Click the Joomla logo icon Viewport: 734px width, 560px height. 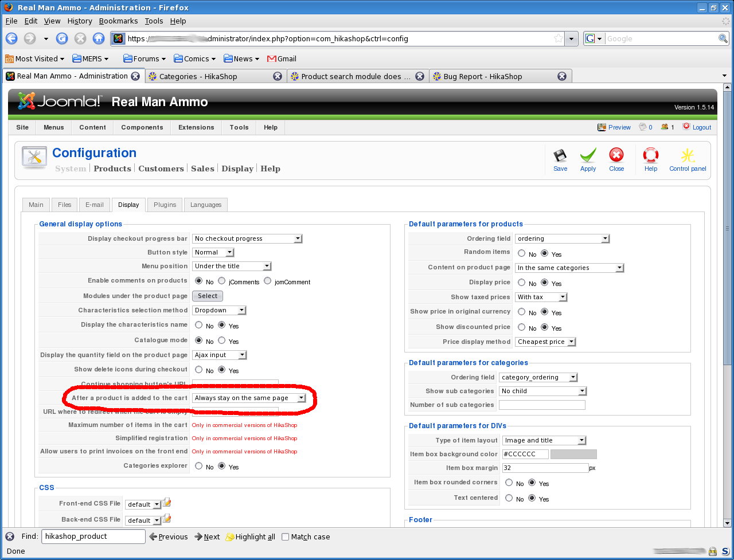(27, 101)
